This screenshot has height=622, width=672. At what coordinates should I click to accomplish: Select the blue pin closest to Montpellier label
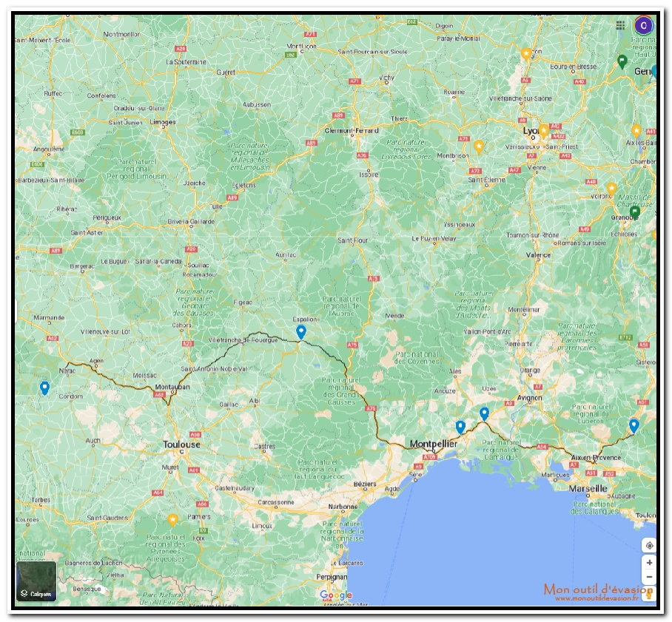(x=460, y=427)
